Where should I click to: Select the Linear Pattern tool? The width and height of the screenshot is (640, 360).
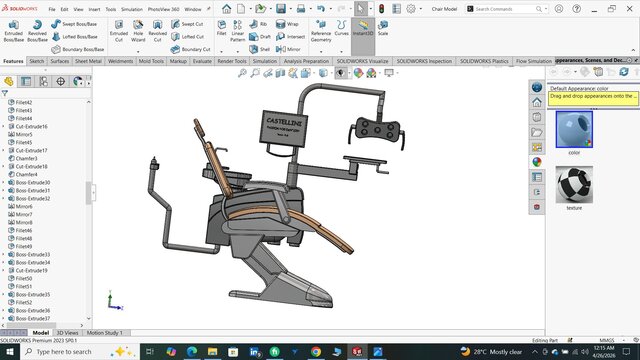238,31
